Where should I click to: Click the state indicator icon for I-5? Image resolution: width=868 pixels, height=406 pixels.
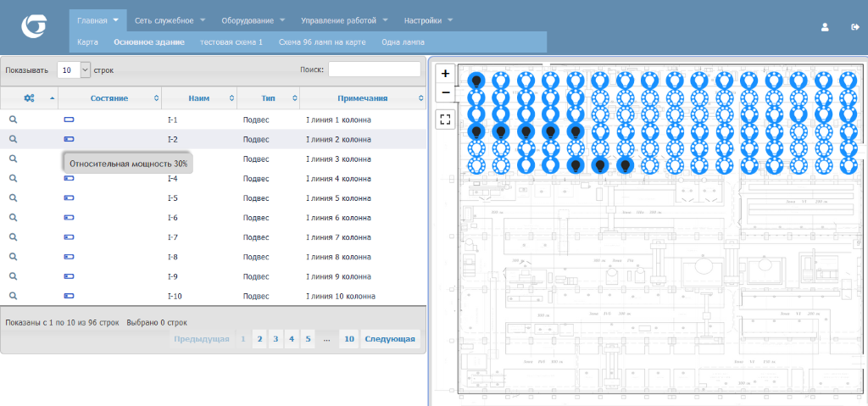point(70,198)
